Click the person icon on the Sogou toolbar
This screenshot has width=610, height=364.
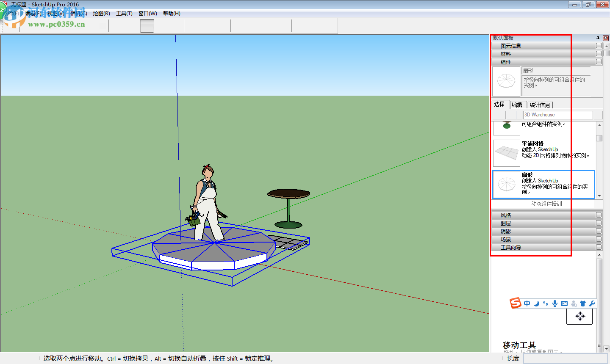coord(574,303)
